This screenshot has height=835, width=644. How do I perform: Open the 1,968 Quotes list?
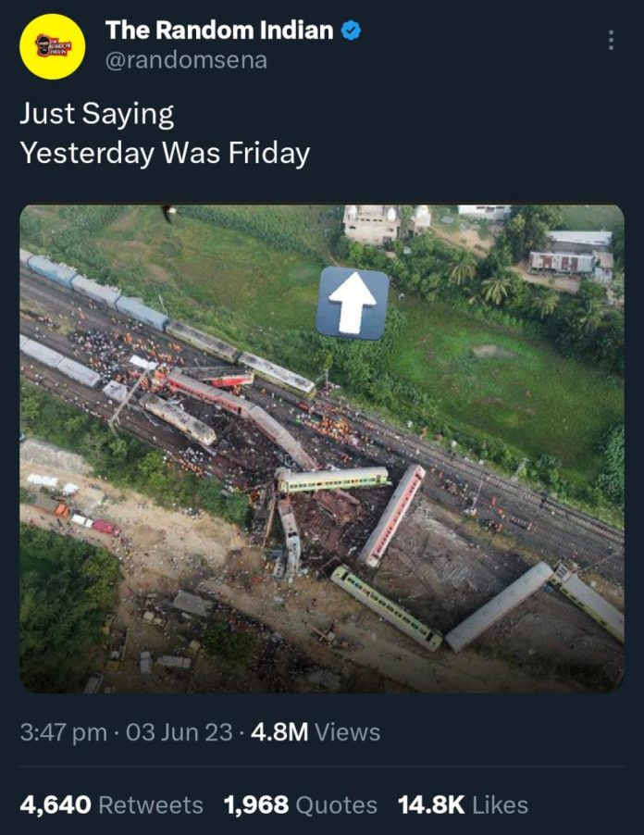point(300,804)
